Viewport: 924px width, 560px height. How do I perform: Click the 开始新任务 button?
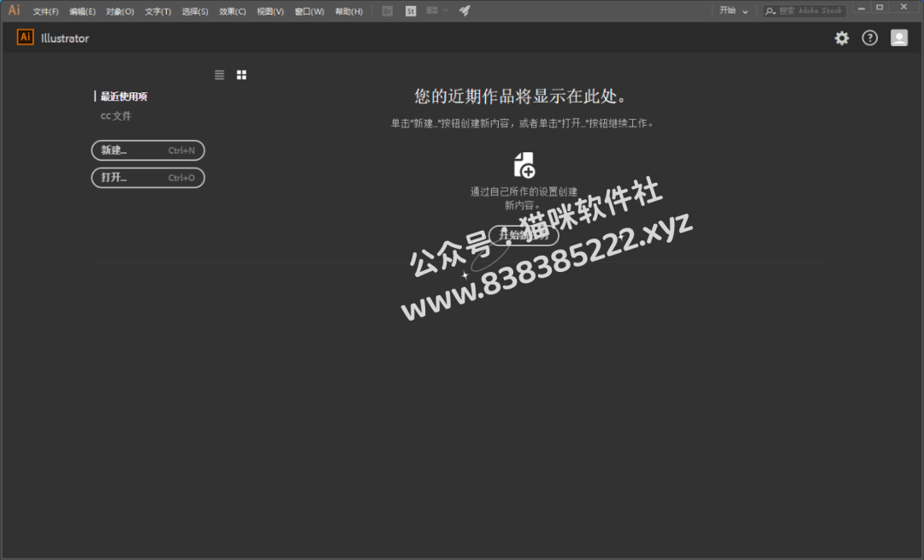pyautogui.click(x=524, y=235)
